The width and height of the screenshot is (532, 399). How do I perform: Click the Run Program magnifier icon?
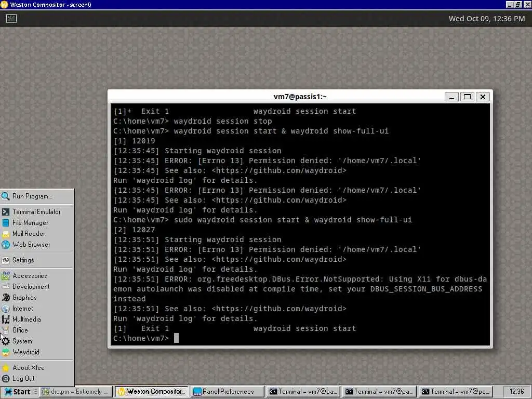click(x=5, y=196)
